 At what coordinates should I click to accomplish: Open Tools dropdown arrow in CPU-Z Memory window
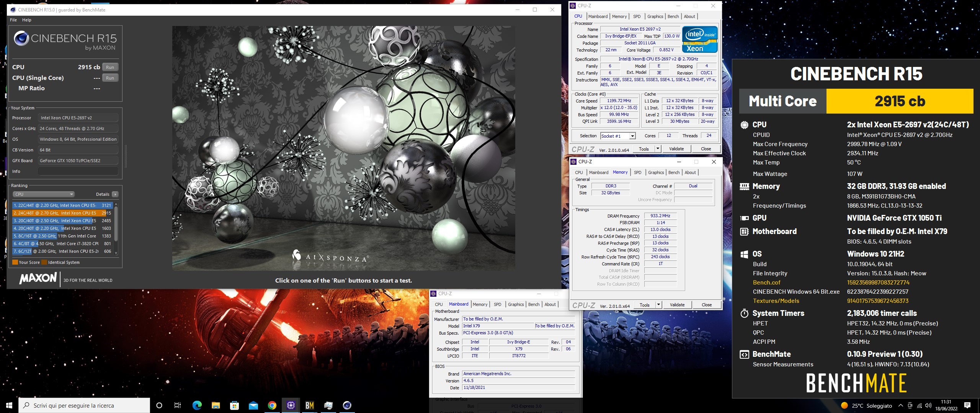coord(658,305)
